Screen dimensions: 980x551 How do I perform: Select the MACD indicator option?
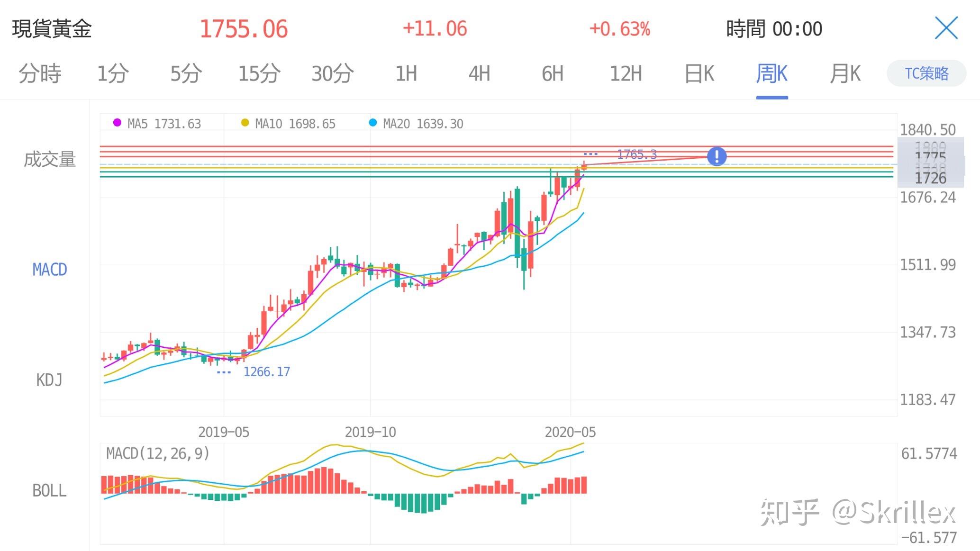(49, 270)
